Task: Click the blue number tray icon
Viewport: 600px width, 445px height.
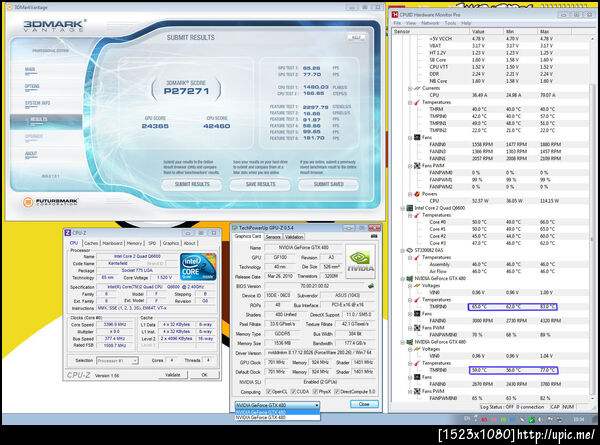Action: [x=512, y=420]
